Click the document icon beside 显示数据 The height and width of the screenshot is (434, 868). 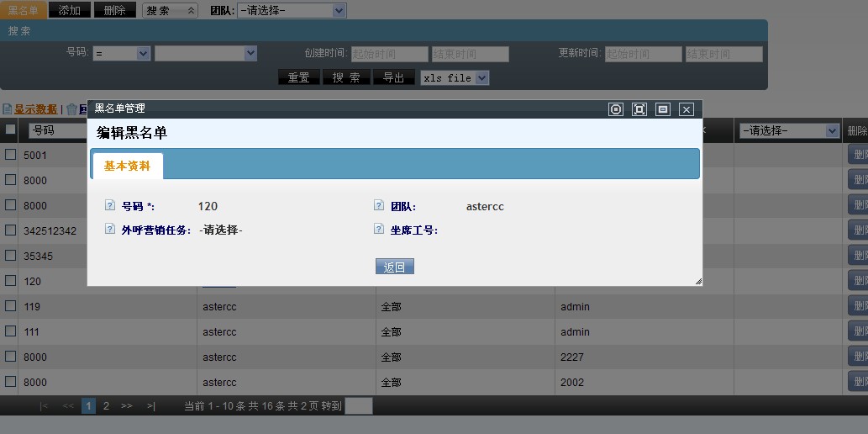[x=7, y=109]
